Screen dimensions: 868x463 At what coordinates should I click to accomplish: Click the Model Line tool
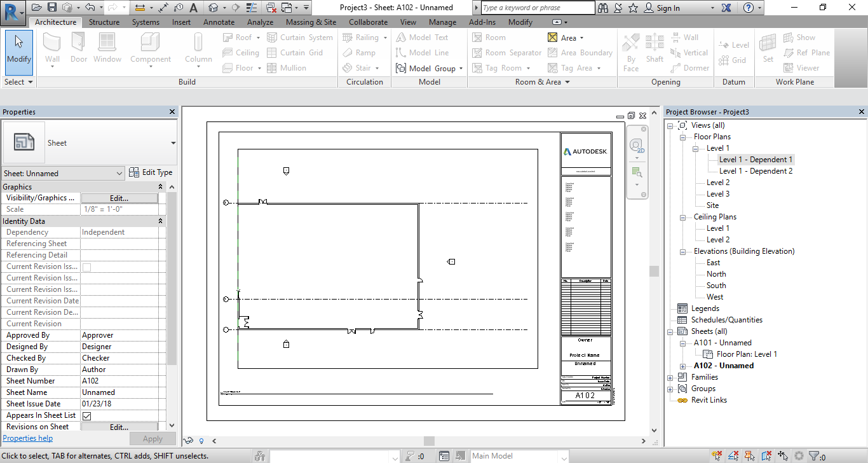coord(422,53)
